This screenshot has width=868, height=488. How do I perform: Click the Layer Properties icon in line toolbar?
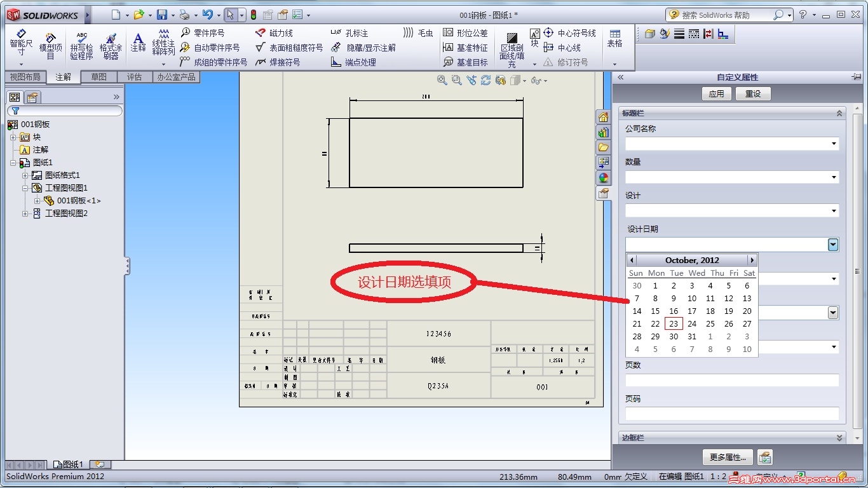[649, 34]
